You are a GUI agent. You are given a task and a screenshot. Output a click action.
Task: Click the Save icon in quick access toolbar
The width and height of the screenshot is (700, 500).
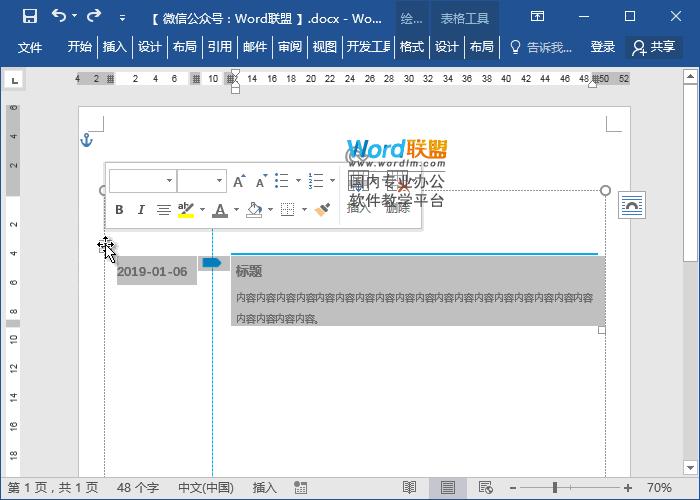(30, 17)
